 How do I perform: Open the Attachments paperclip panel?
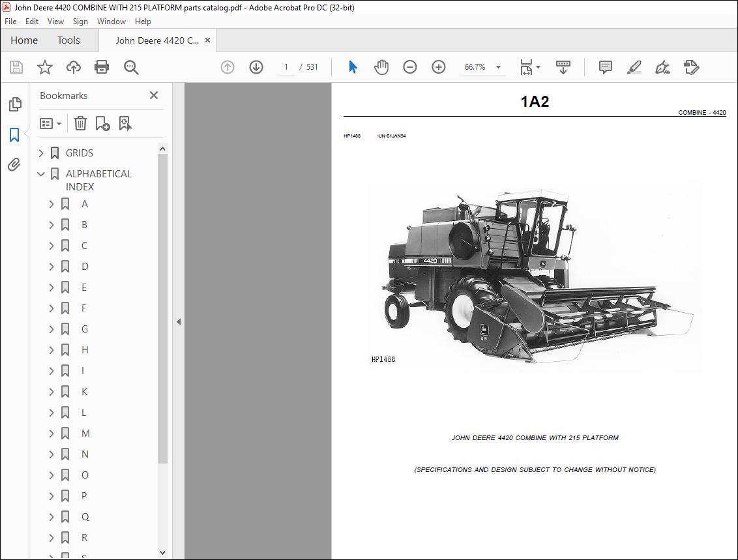[14, 164]
